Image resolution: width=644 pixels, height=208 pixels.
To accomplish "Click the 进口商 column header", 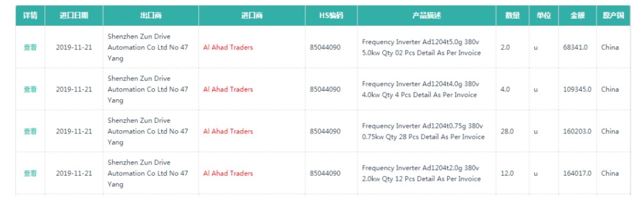I will click(x=252, y=16).
